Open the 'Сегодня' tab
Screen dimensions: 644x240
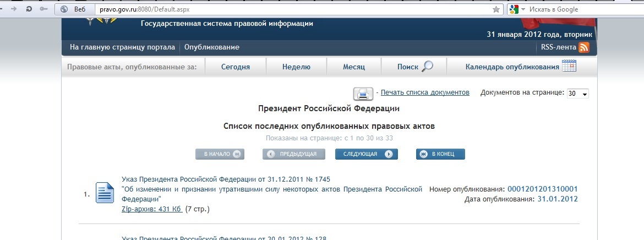[236, 67]
